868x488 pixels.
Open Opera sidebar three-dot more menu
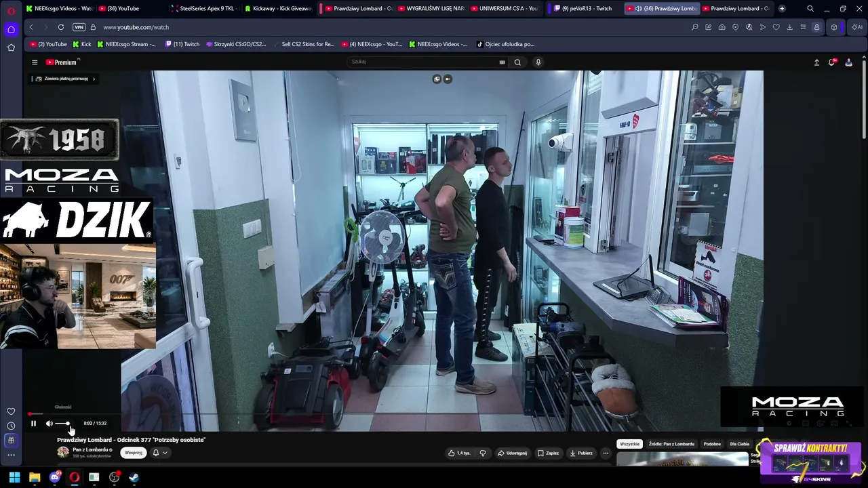[x=11, y=455]
